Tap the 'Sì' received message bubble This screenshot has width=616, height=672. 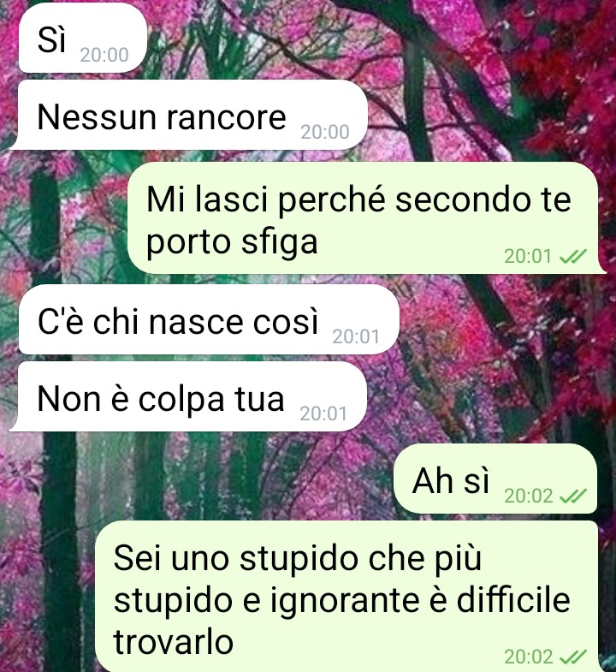(83, 38)
